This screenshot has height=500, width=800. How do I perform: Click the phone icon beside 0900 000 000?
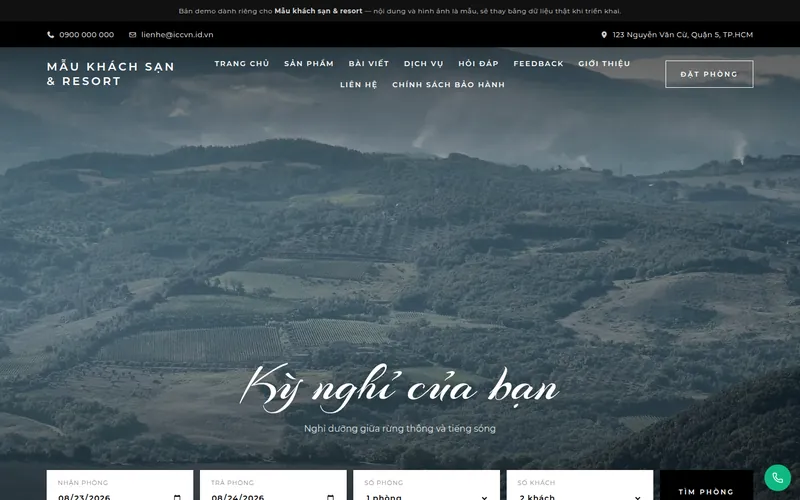[x=51, y=35]
